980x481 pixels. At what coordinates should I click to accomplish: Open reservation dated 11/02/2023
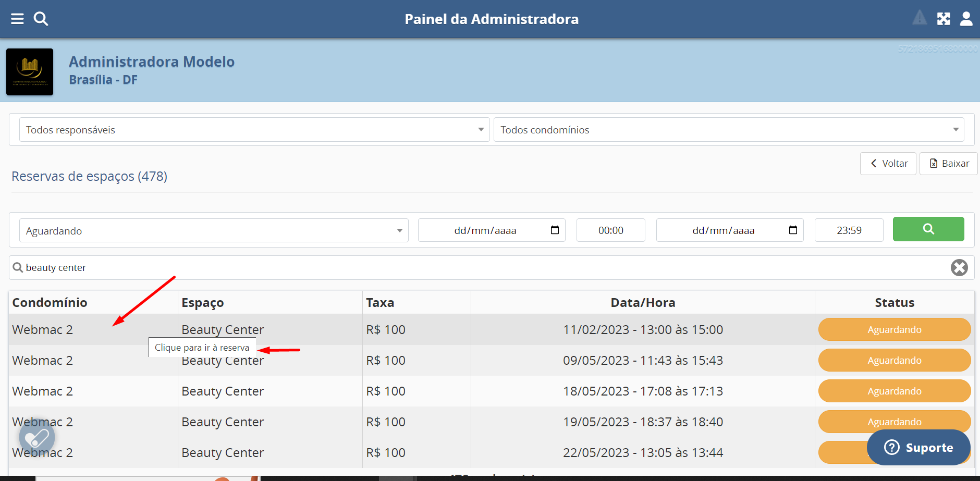642,330
